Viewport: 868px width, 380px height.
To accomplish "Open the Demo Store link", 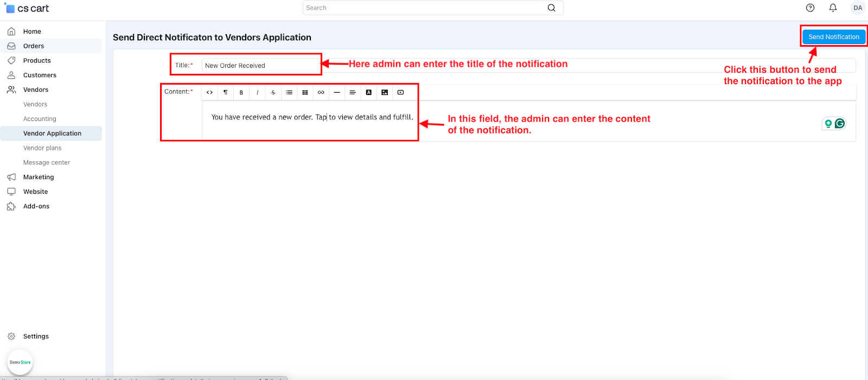I will point(20,362).
